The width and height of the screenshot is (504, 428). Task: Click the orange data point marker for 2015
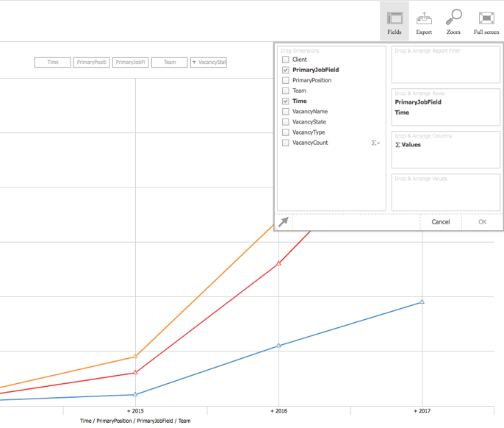click(x=135, y=357)
